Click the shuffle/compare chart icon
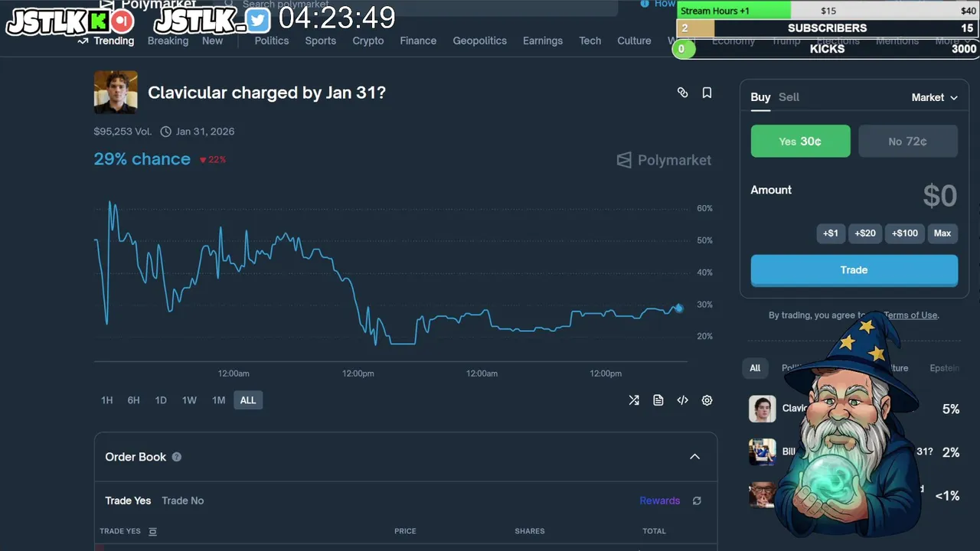Image resolution: width=980 pixels, height=551 pixels. point(634,400)
